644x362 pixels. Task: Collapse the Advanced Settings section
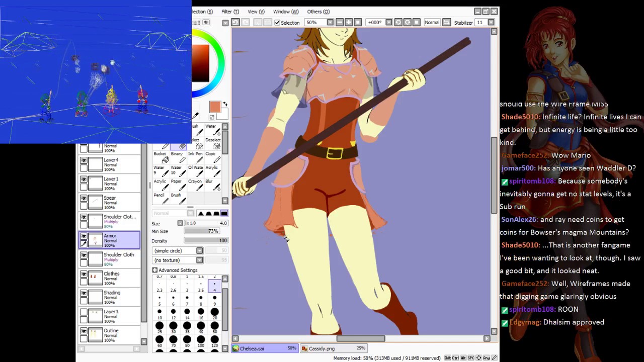[155, 270]
